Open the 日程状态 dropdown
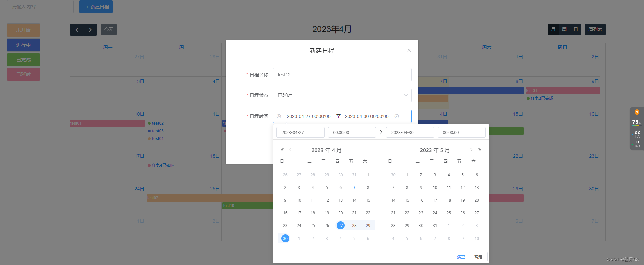This screenshot has height=265, width=644. [x=342, y=95]
